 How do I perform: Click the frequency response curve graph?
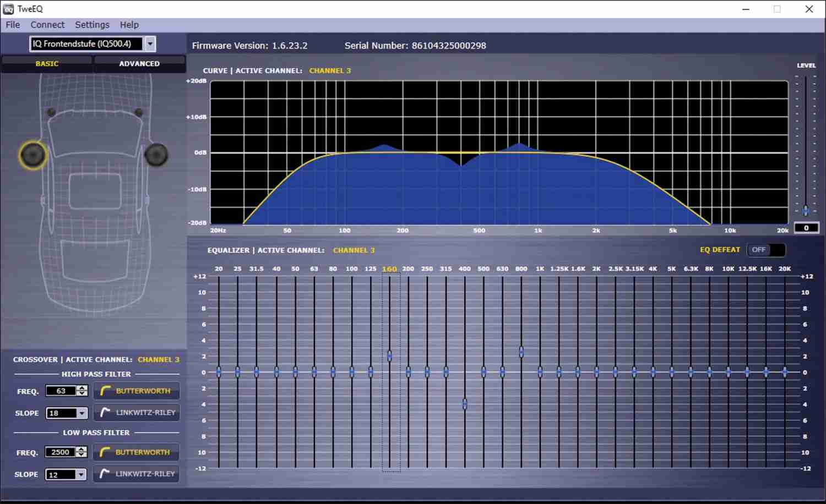coord(499,152)
